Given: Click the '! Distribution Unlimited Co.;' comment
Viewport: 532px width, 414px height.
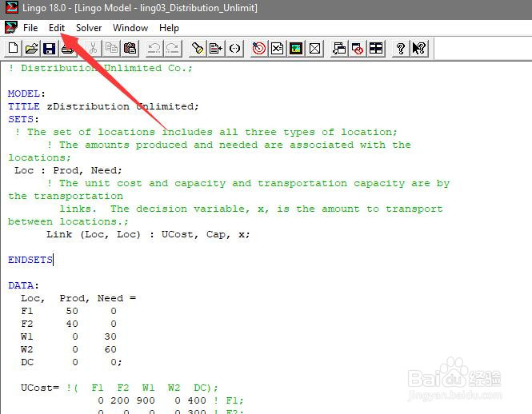Looking at the screenshot, I should pos(101,68).
